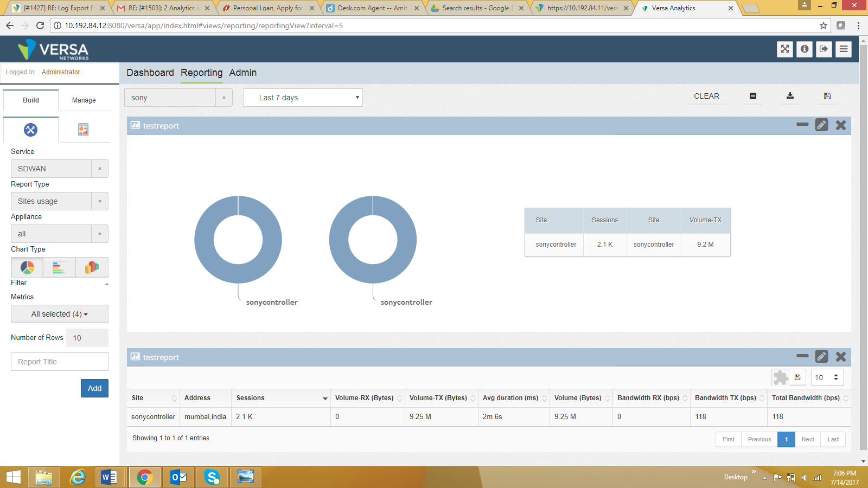Open the SDWAN service dropdown
868x488 pixels.
(51, 169)
